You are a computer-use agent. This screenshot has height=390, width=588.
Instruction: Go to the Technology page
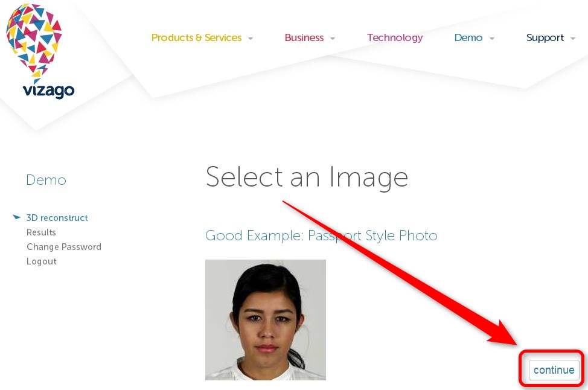[394, 38]
